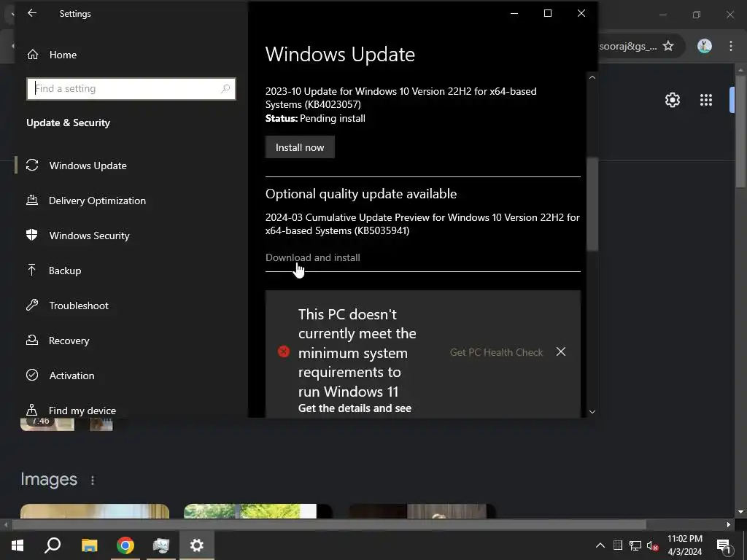Click horizontal scrollbar right arrow
The height and width of the screenshot is (560, 747).
tap(729, 525)
